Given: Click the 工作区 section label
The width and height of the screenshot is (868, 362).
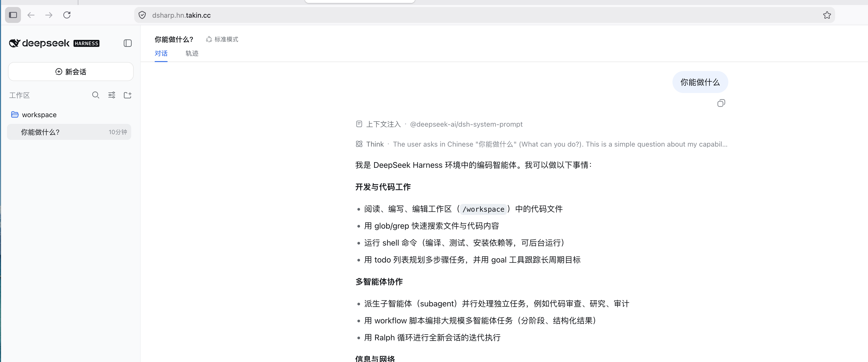Looking at the screenshot, I should click(19, 95).
